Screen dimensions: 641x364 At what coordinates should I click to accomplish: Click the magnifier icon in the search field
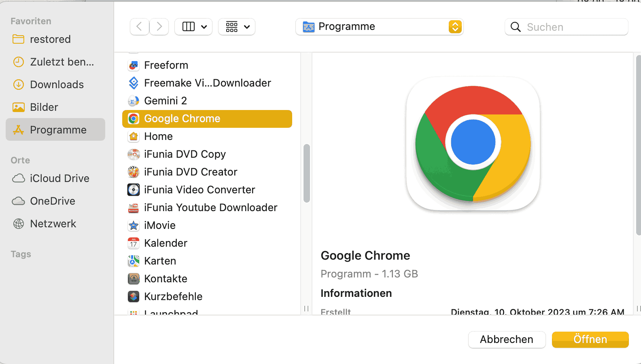coord(516,27)
